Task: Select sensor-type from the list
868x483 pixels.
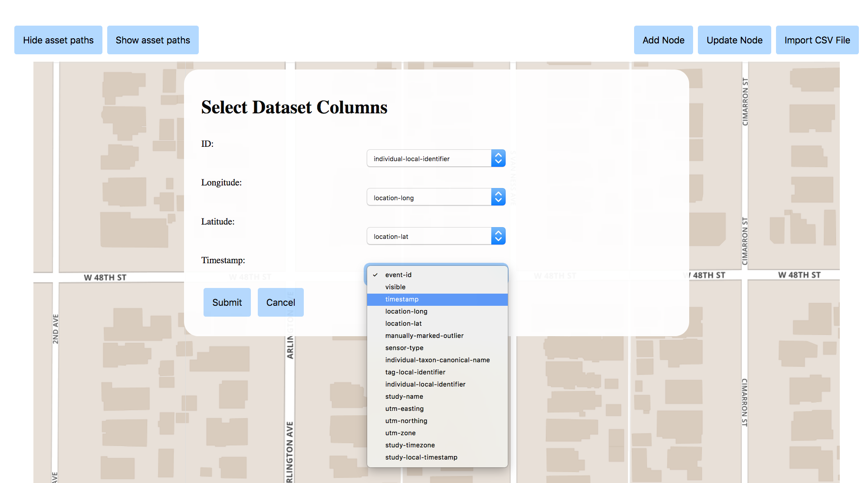Action: 404,348
